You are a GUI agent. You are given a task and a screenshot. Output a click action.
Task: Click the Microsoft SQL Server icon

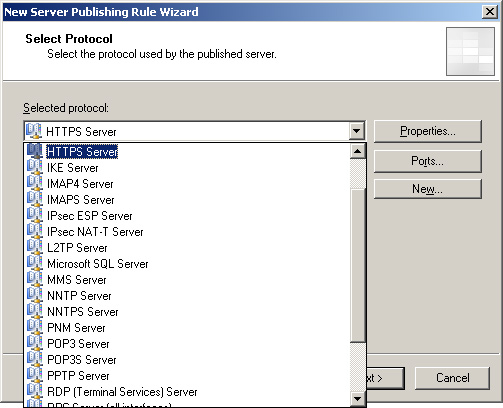coord(35,263)
